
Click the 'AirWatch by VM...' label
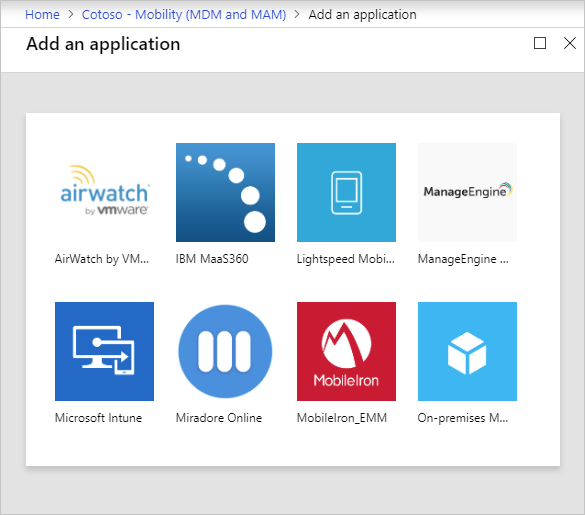click(x=102, y=259)
